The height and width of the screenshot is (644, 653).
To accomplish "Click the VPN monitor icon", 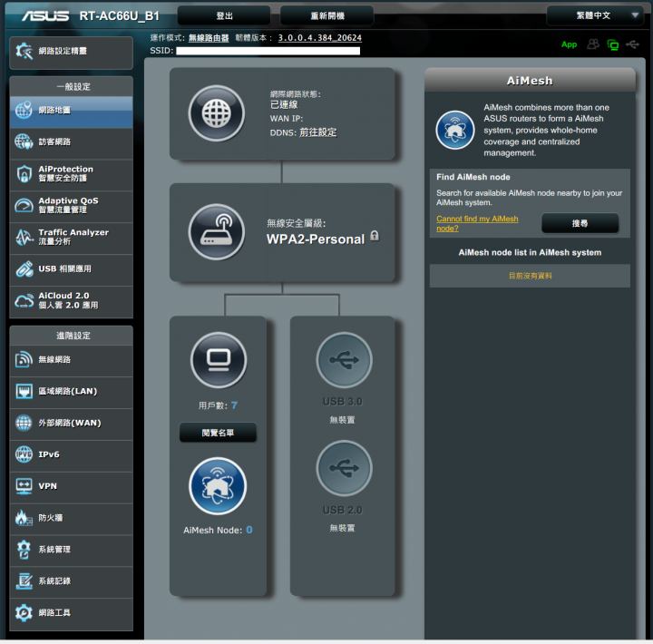I will pos(24,486).
